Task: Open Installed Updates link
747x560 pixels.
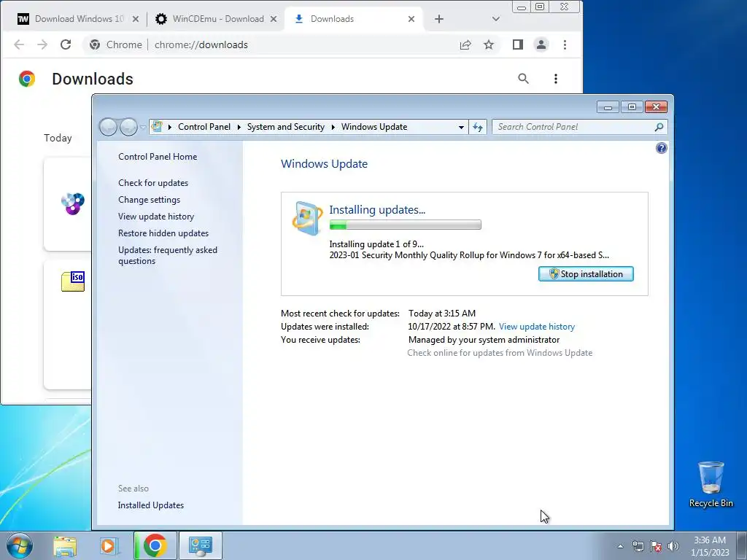Action: tap(150, 505)
